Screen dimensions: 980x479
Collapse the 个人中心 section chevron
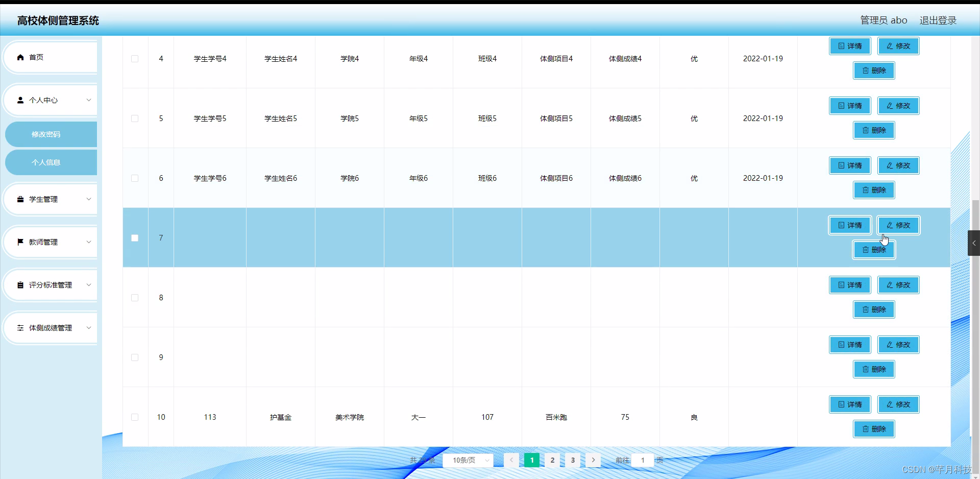(89, 100)
